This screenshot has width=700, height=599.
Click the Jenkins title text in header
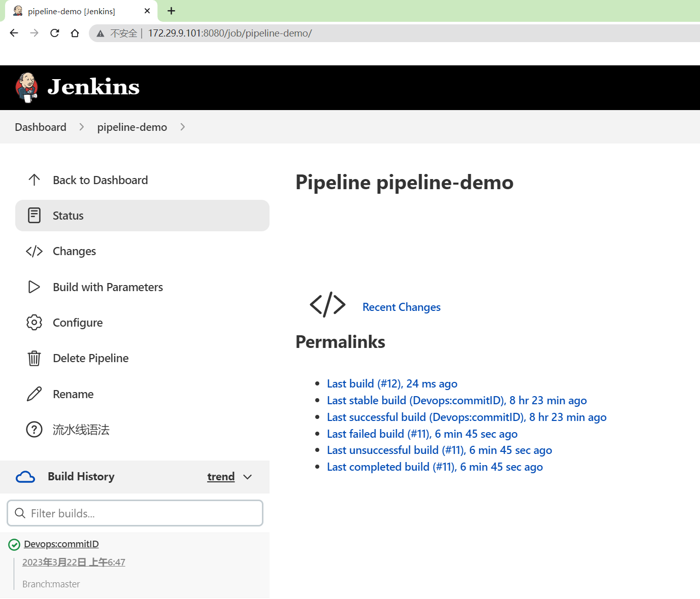93,87
